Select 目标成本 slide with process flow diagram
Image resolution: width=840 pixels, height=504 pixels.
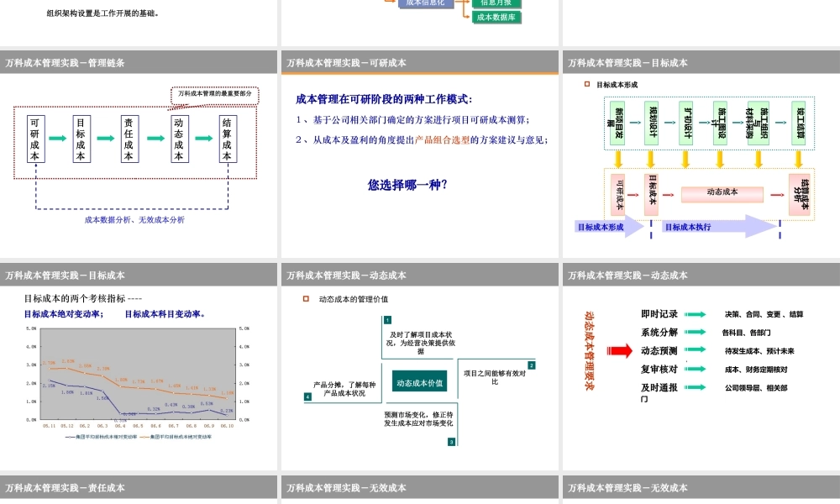701,154
